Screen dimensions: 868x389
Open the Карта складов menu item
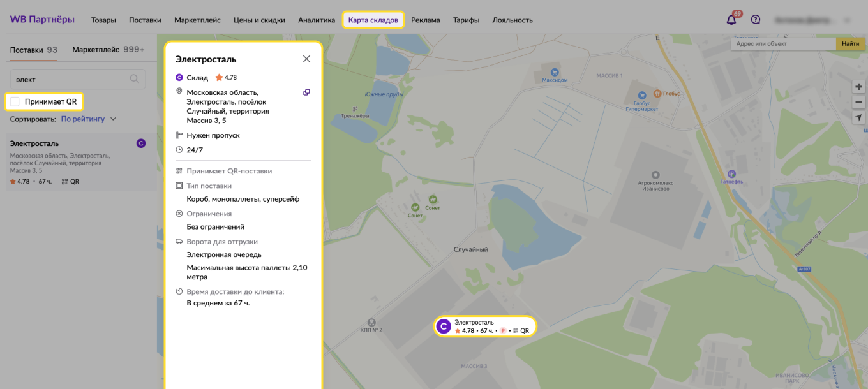tap(374, 20)
